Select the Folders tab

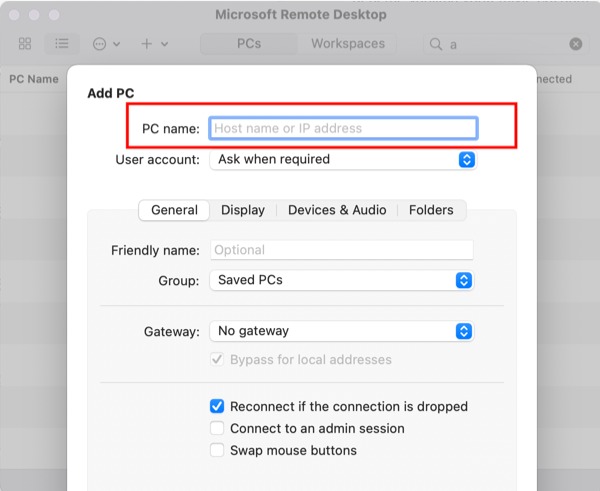coord(431,210)
